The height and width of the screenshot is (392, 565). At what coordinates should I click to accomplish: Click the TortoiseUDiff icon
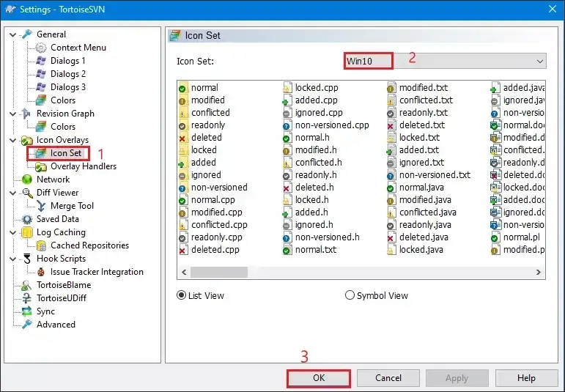tap(26, 298)
